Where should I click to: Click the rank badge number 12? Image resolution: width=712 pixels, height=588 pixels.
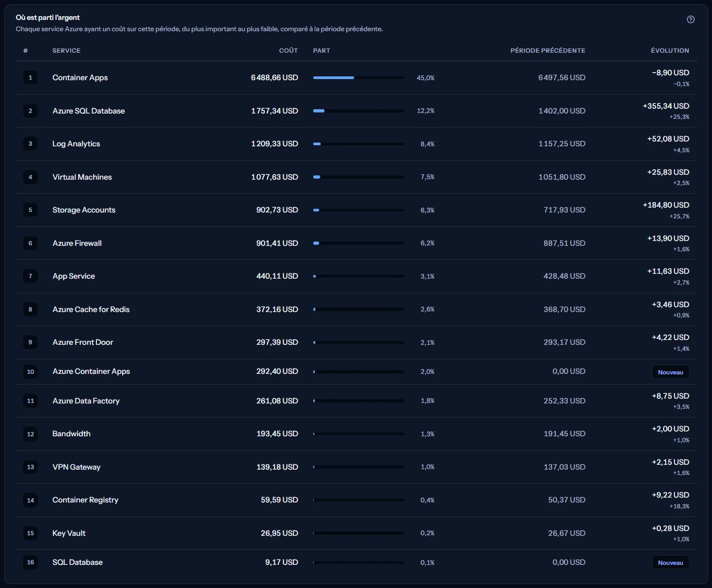click(x=30, y=434)
